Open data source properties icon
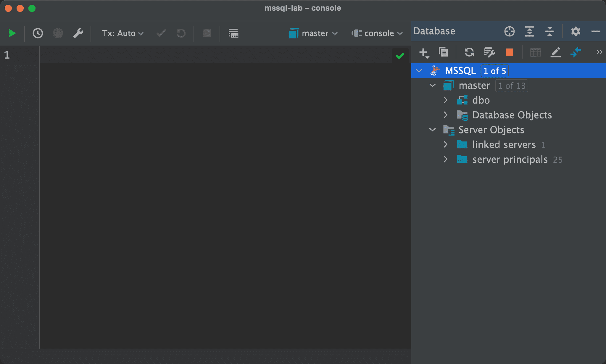Screen dimensions: 606x364 click(x=489, y=52)
